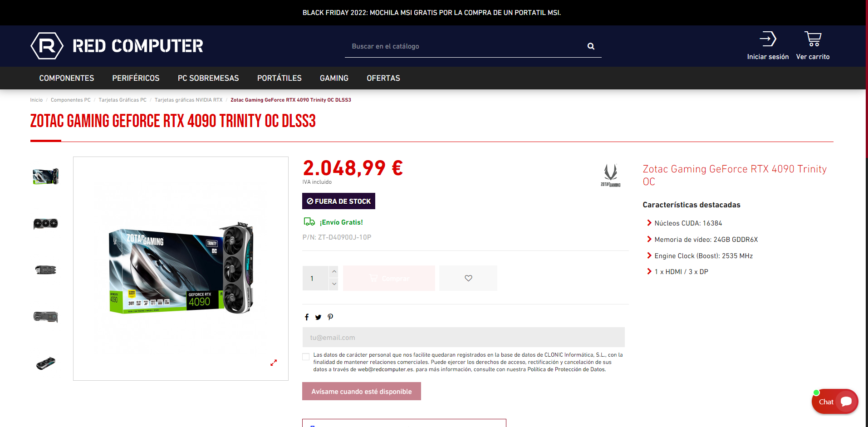Click the email notification input field

463,337
